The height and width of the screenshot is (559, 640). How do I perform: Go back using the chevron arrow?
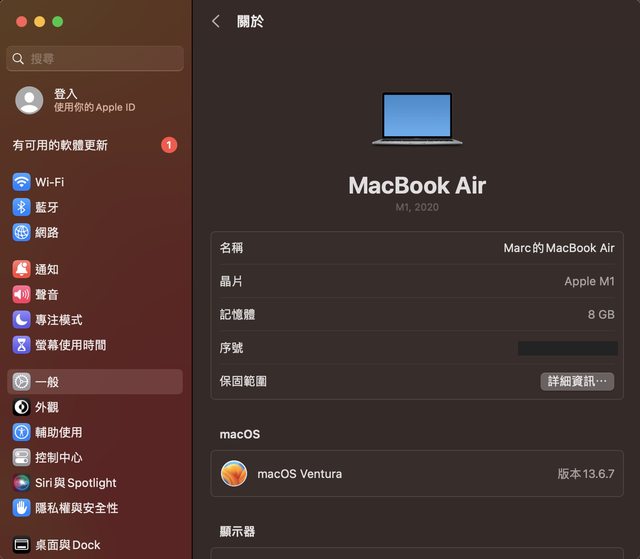(x=216, y=21)
